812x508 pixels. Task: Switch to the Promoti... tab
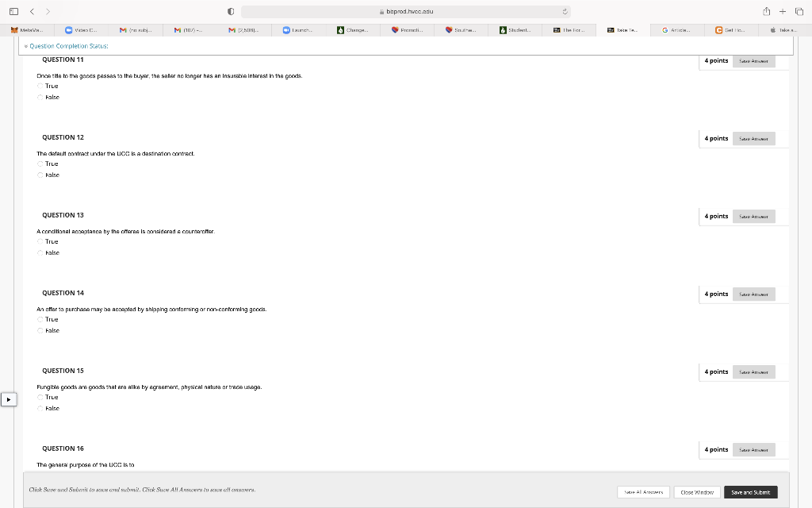coord(407,30)
